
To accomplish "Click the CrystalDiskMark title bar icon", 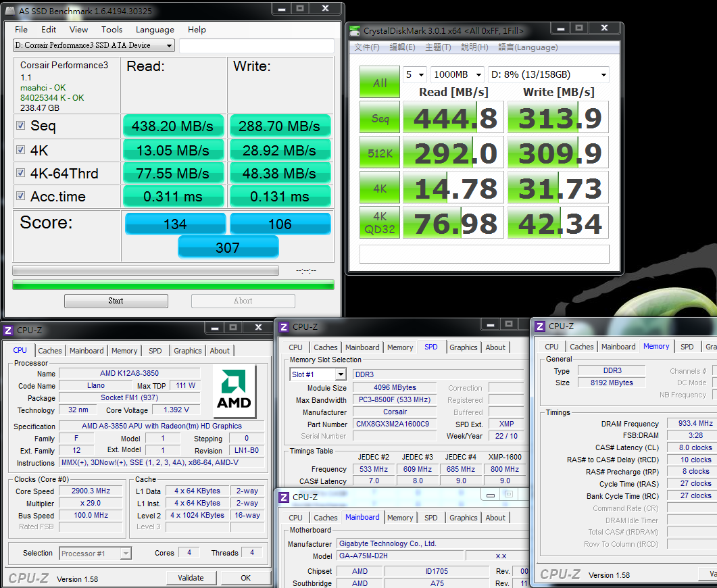I will [355, 30].
